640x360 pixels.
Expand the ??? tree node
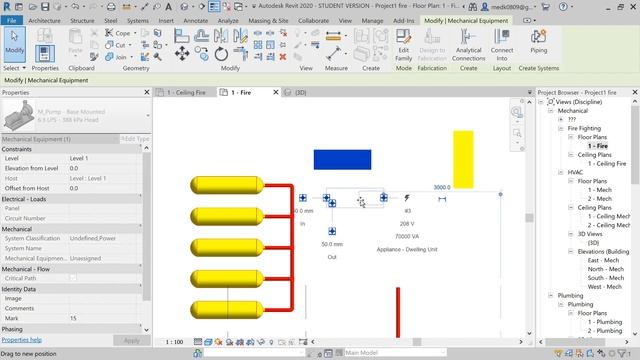(560, 119)
